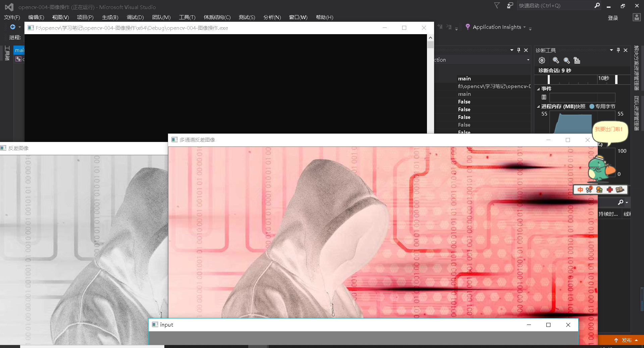The height and width of the screenshot is (348, 644).
Task: Click the Application Insights lightbulb icon
Action: click(x=468, y=27)
